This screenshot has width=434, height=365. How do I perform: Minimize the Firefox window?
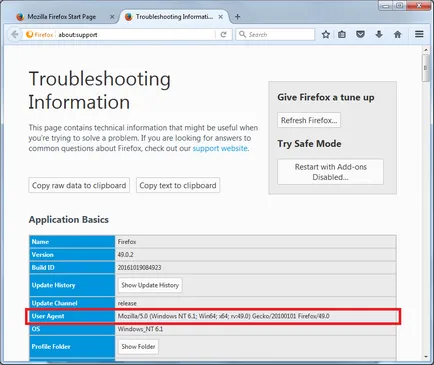(386, 5)
